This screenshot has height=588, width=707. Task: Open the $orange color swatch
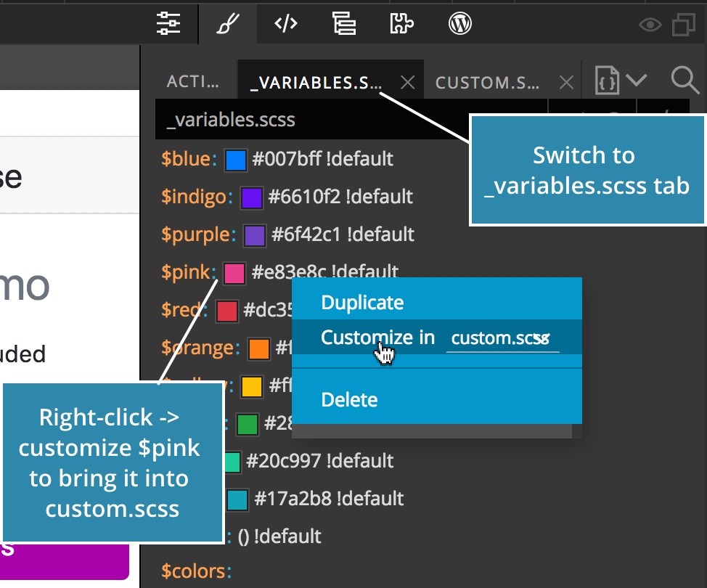point(259,349)
